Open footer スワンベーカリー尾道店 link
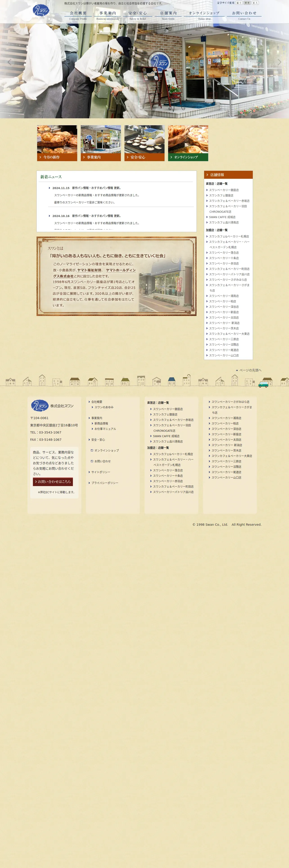Screen dimensions: 289x868 click(226, 472)
